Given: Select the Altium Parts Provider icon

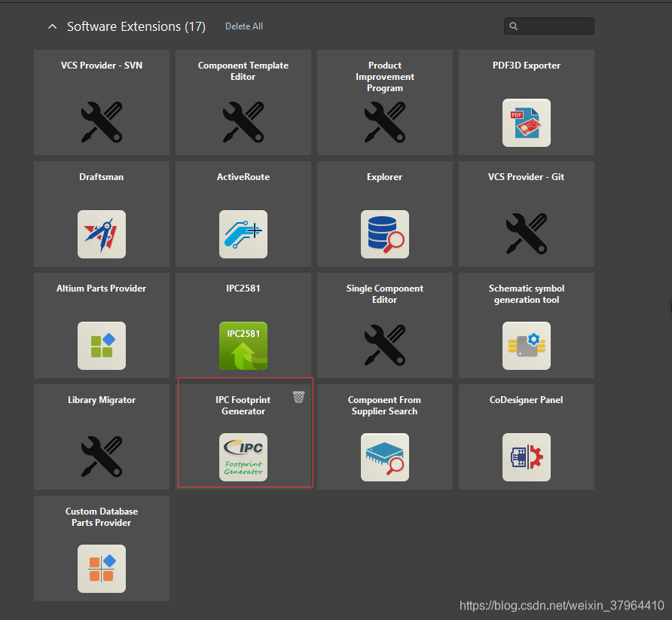Looking at the screenshot, I should [102, 346].
